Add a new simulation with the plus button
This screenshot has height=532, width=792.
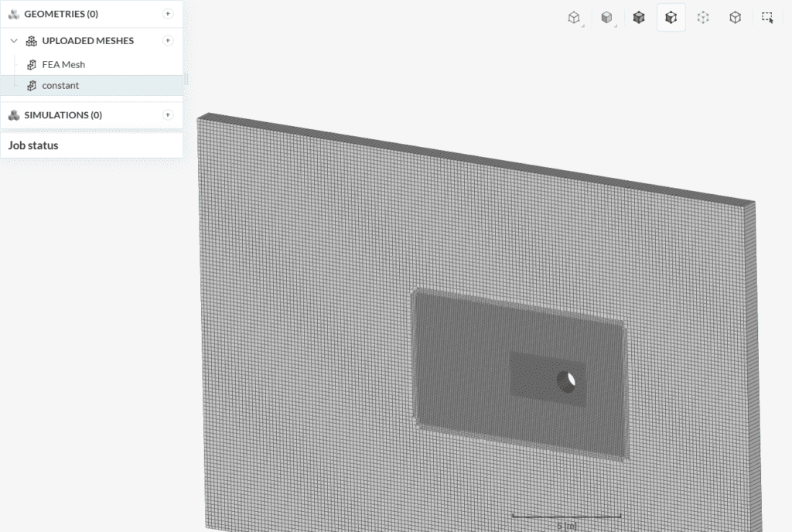click(168, 114)
